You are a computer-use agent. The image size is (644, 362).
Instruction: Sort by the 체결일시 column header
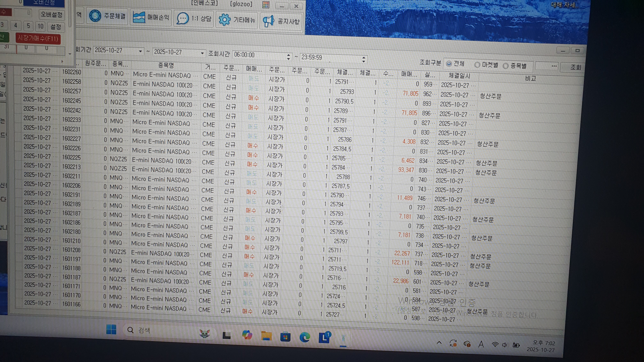[x=459, y=76]
